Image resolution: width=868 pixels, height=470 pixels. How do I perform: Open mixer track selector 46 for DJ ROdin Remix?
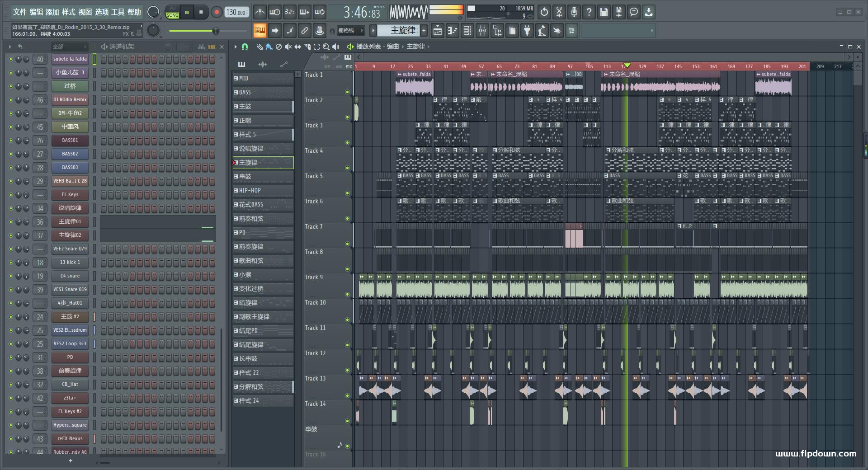tap(40, 100)
